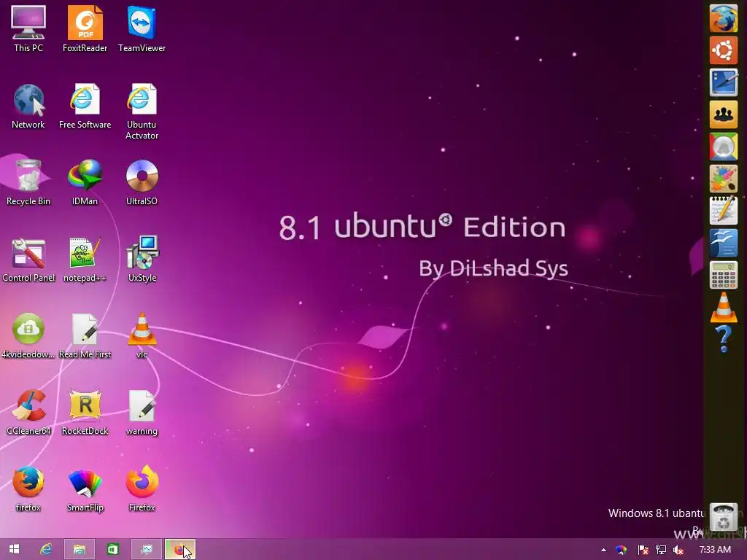Open the Free Software shortcut

tap(85, 106)
